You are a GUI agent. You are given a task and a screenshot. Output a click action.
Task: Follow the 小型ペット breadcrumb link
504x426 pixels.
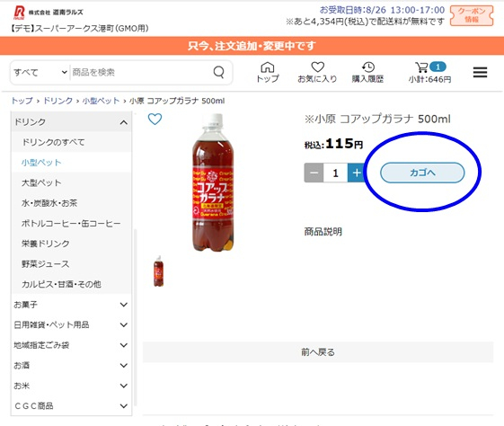[101, 101]
